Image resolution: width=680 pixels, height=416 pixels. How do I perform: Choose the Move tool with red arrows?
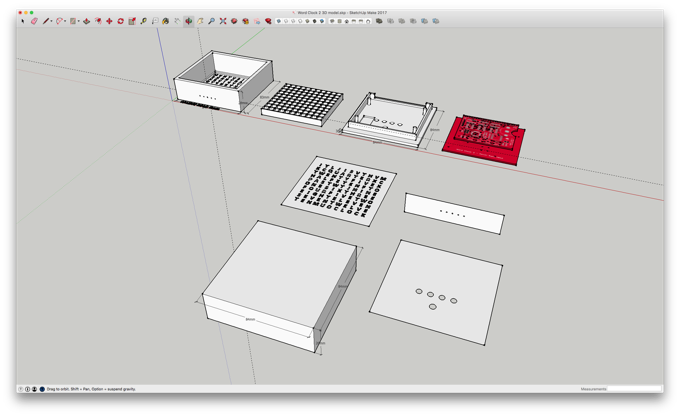[109, 21]
